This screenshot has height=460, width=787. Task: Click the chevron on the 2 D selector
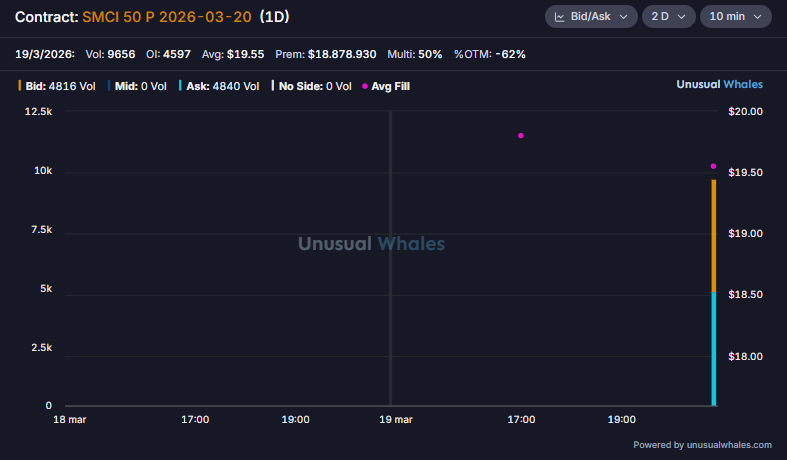[681, 17]
